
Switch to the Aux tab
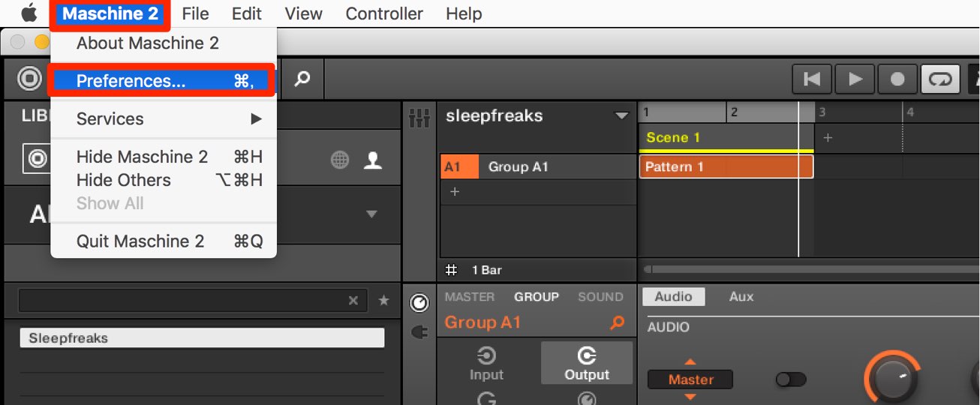[741, 296]
